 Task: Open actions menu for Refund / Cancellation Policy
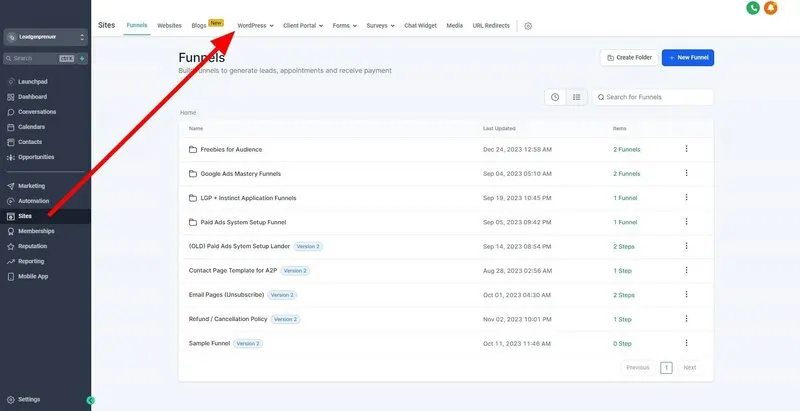(686, 319)
